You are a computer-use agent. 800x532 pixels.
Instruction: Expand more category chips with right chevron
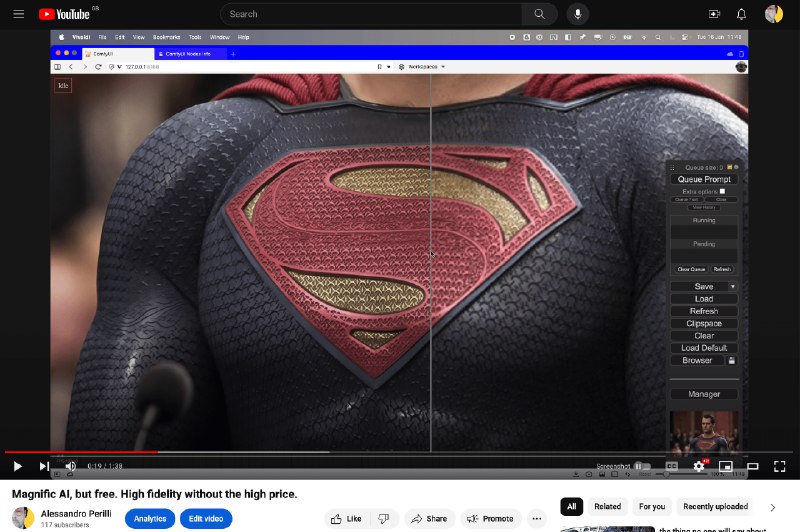point(772,507)
